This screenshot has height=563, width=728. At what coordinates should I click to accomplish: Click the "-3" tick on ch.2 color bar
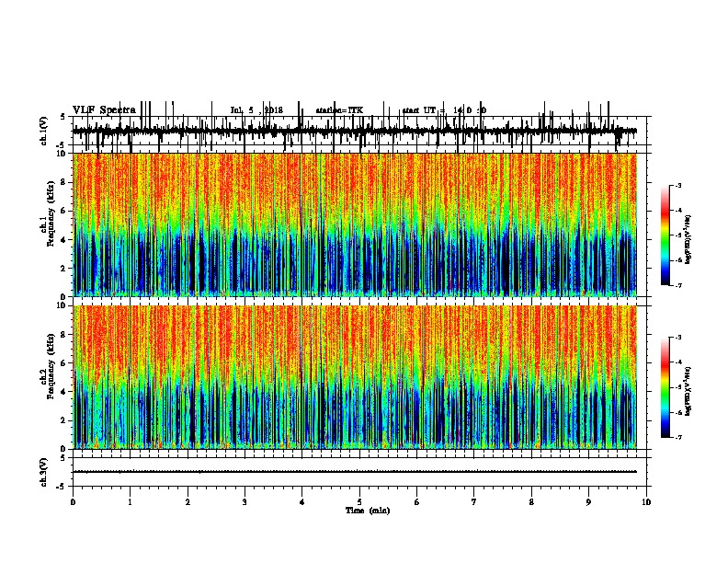pyautogui.click(x=677, y=338)
